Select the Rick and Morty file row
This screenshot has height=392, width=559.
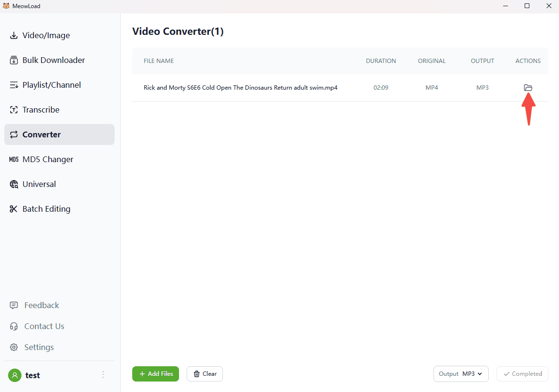(x=241, y=88)
